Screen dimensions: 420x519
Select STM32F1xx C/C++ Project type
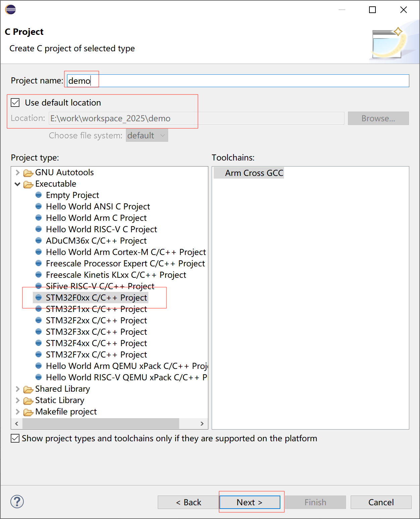point(96,309)
